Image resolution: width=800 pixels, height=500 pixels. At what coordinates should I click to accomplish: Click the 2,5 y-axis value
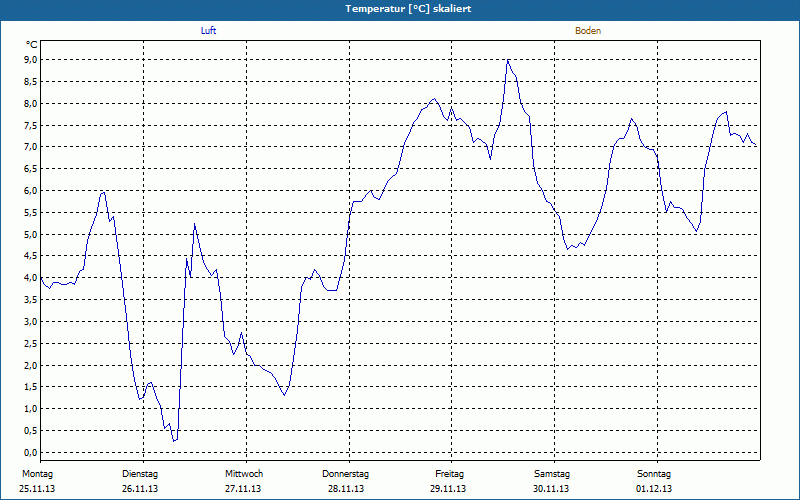pyautogui.click(x=31, y=344)
